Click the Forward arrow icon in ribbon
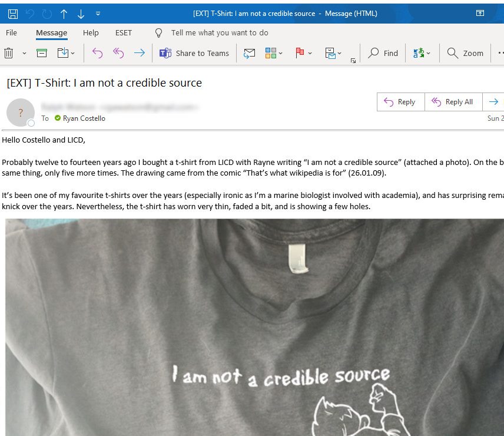The height and width of the screenshot is (436, 504). click(139, 53)
